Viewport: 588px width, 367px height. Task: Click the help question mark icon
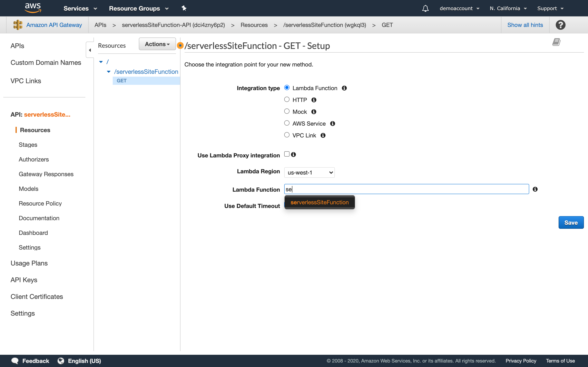560,24
